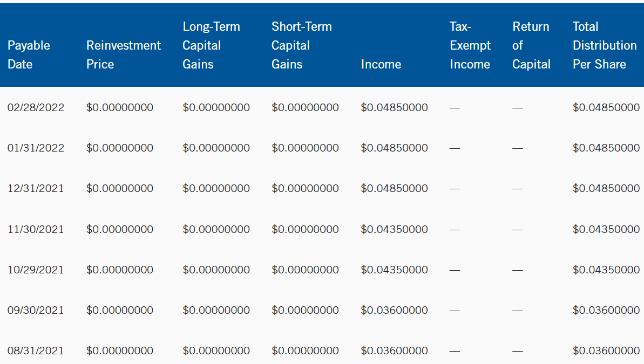Click the 08/31/2021 total distribution $0.03600000
Screen dimensions: 644x364
coord(606,351)
